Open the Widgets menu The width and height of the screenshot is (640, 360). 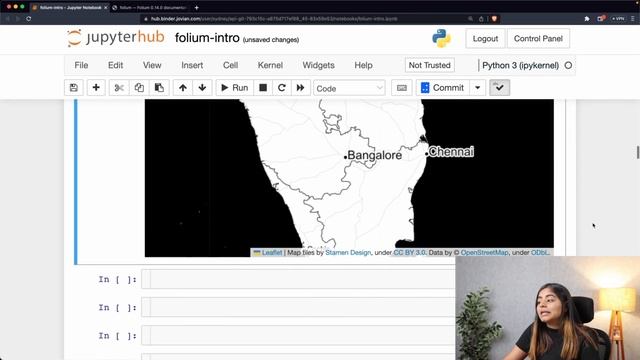tap(318, 65)
